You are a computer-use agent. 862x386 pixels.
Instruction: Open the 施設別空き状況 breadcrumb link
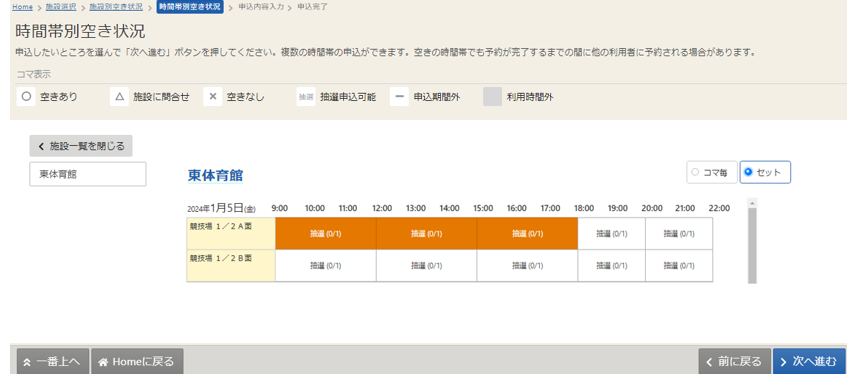tap(116, 7)
